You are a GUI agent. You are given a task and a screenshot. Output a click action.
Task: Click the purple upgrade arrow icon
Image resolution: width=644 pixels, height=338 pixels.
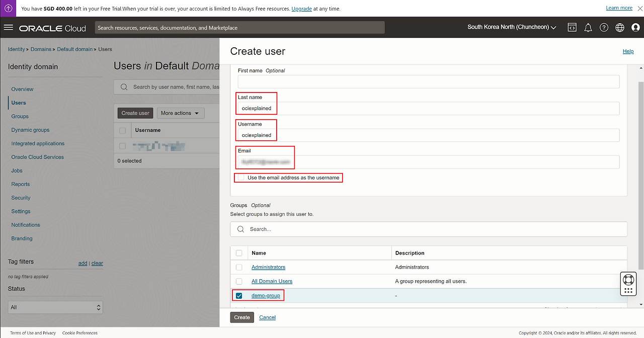point(9,9)
